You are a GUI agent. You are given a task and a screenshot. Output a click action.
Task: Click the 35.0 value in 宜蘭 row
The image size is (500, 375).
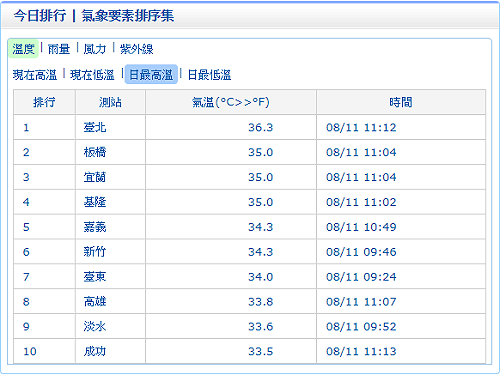(260, 177)
